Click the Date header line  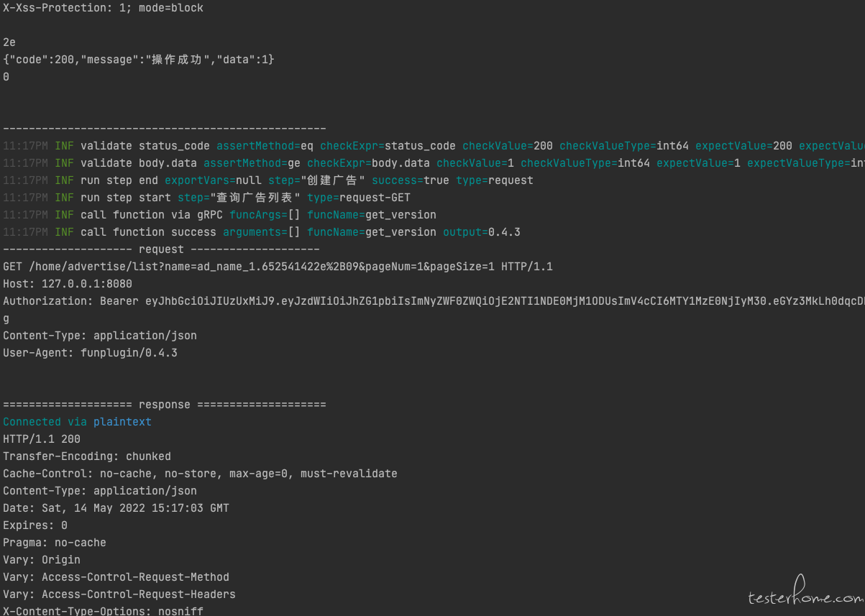pyautogui.click(x=116, y=508)
